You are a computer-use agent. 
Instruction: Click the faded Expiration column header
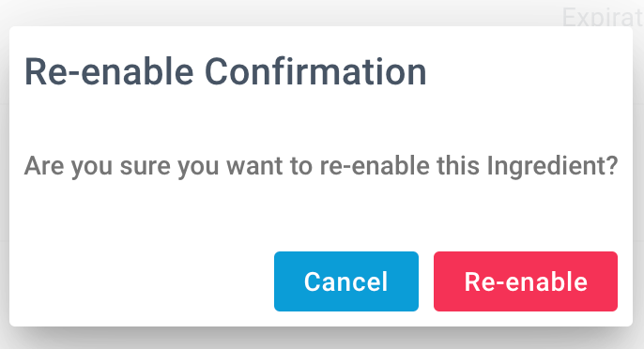tap(602, 17)
